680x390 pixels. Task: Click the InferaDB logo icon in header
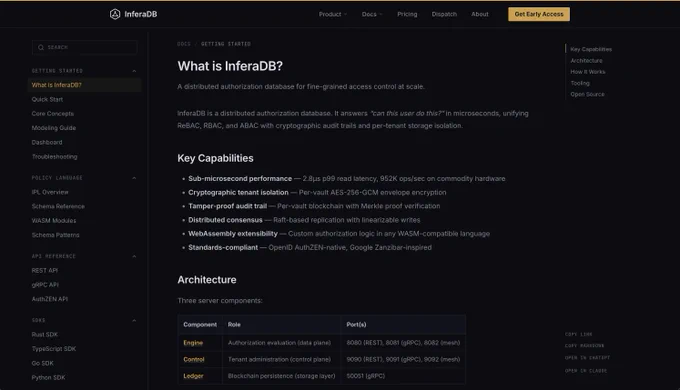(115, 14)
